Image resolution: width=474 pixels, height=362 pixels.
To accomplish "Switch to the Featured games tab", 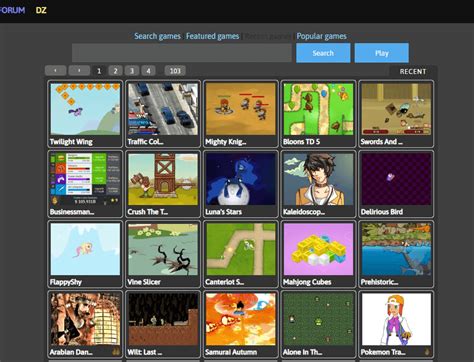I will pos(212,36).
